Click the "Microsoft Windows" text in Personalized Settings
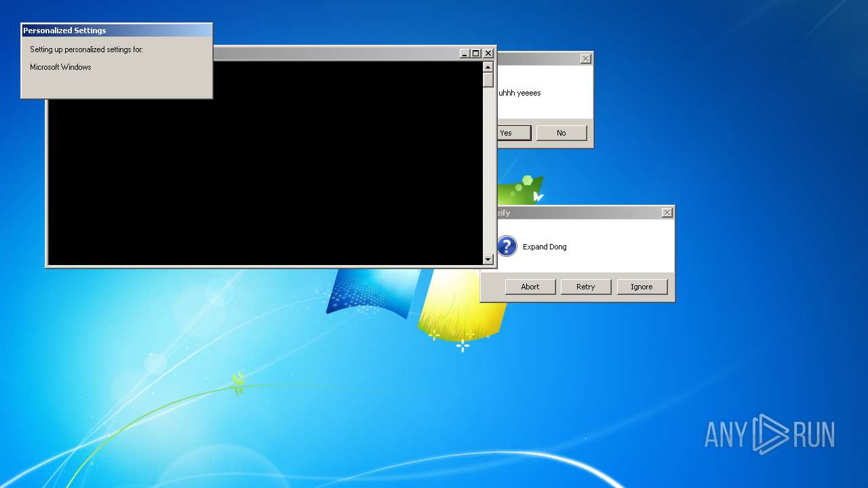The width and height of the screenshot is (868, 488). point(60,67)
